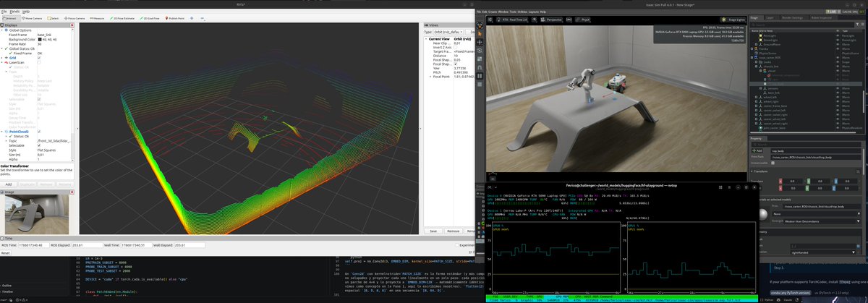Open the Robot Inspector tab

(x=822, y=17)
